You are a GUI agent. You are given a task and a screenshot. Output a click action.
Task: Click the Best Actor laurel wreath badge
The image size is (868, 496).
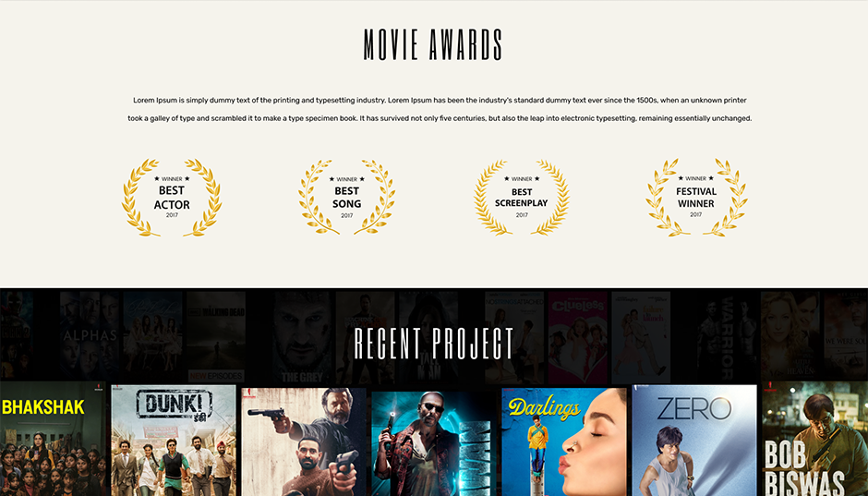[x=172, y=197]
